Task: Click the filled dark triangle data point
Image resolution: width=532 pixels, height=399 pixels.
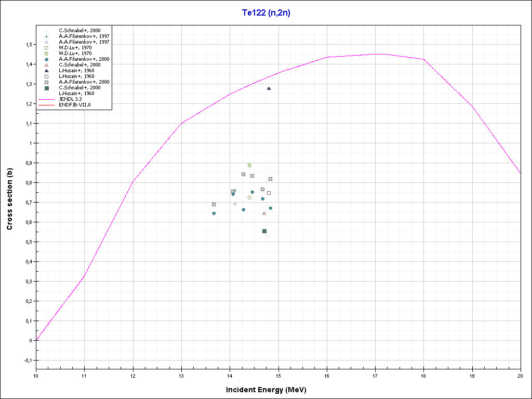Action: point(269,88)
